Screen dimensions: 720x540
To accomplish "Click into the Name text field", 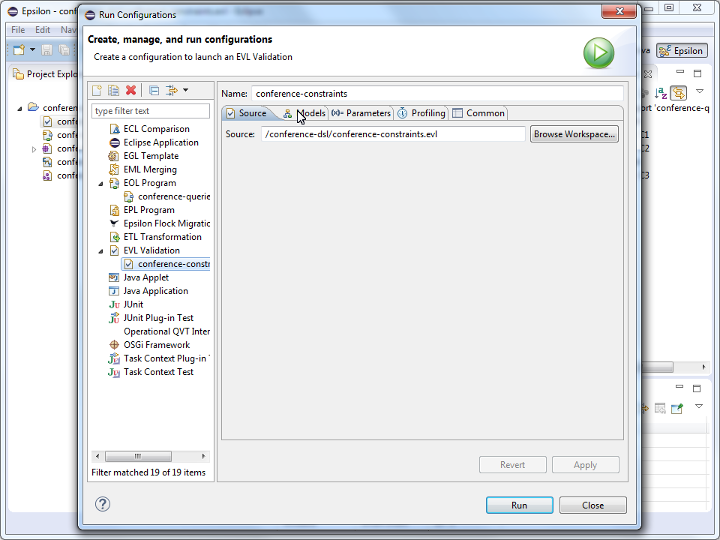I will pyautogui.click(x=436, y=93).
